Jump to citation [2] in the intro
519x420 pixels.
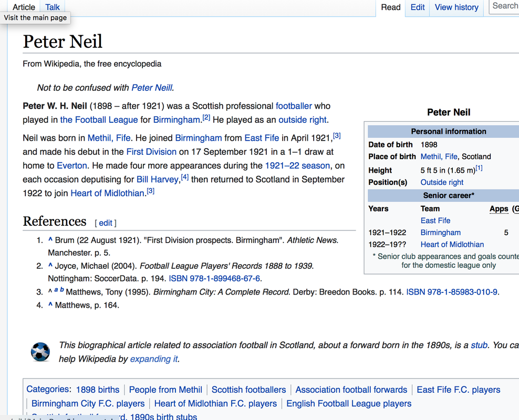click(x=206, y=117)
